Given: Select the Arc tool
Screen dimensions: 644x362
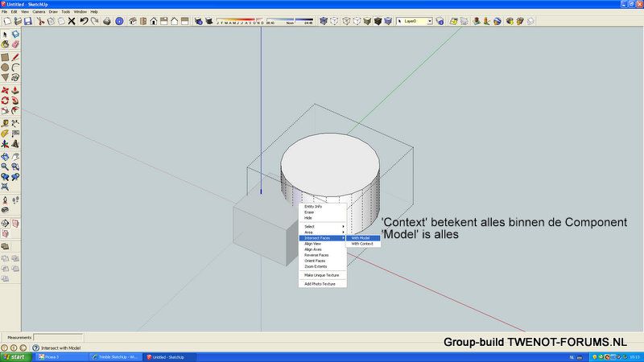Looking at the screenshot, I should click(15, 68).
